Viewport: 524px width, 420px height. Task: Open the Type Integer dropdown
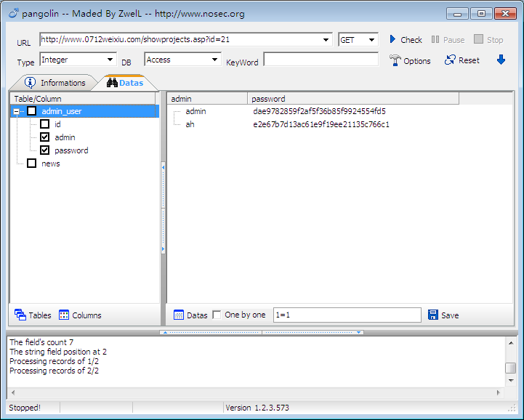[x=110, y=60]
